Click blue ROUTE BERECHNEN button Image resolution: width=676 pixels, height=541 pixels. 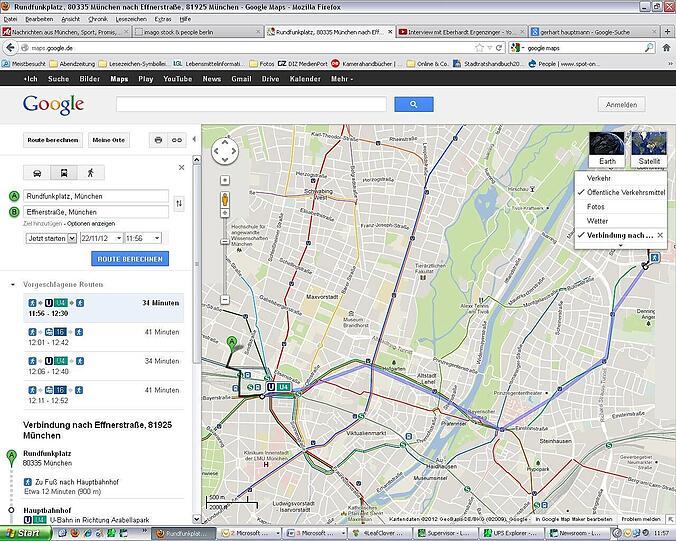pos(130,259)
